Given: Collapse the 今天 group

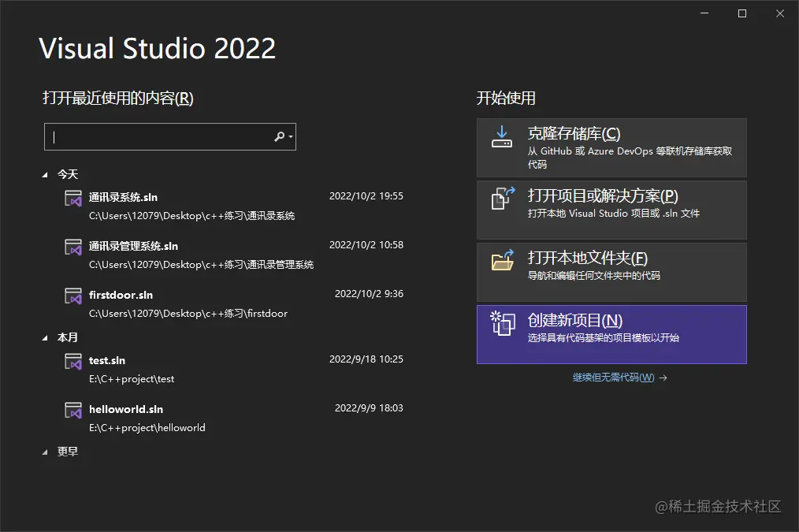Looking at the screenshot, I should click(45, 175).
